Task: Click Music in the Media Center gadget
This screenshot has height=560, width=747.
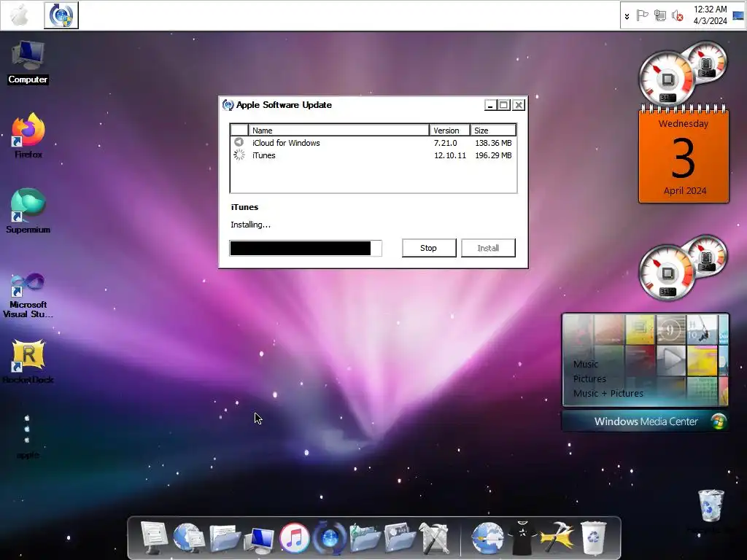Action: 586,365
